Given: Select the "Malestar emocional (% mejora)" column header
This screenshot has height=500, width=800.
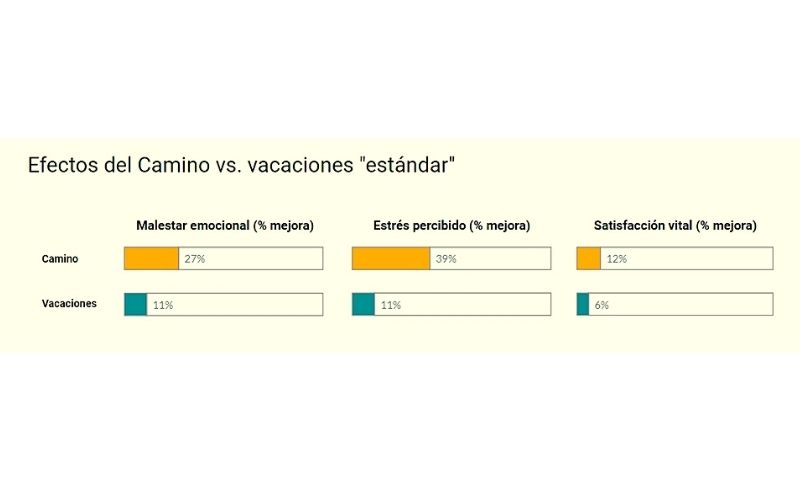Looking at the screenshot, I should (225, 226).
